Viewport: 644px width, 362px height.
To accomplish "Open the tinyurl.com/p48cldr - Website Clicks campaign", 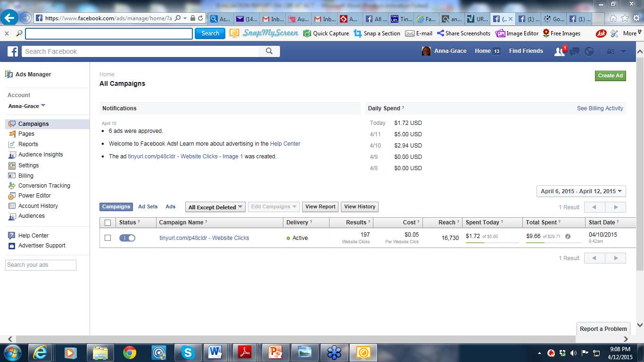I will click(x=204, y=238).
